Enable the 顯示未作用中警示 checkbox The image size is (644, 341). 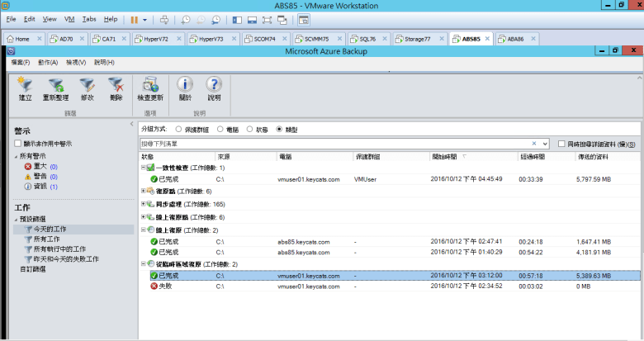point(19,144)
